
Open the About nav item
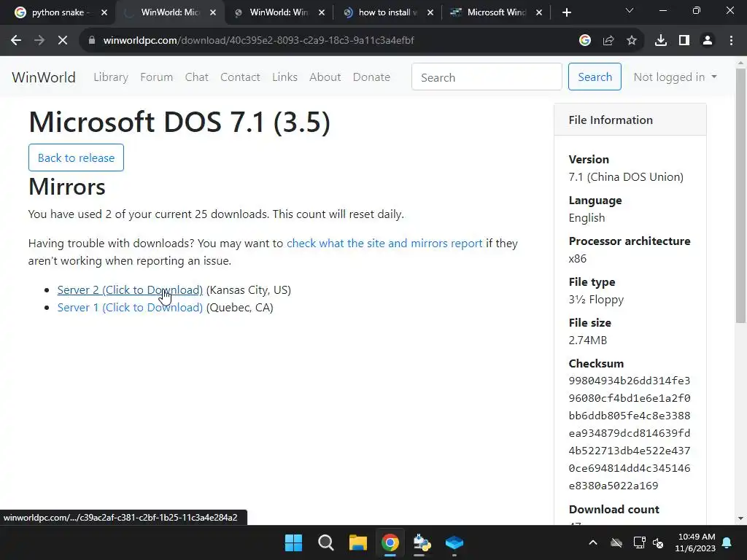coord(325,77)
